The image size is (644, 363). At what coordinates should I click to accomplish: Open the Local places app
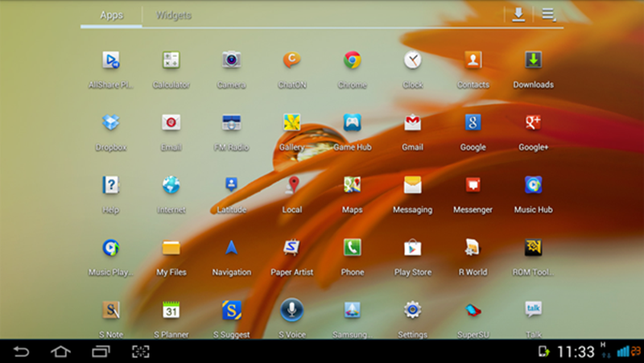(292, 185)
